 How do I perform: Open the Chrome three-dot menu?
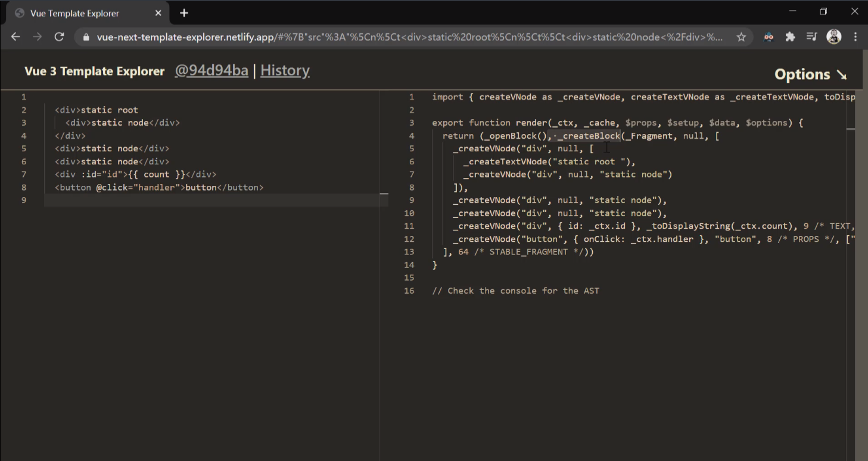[855, 37]
